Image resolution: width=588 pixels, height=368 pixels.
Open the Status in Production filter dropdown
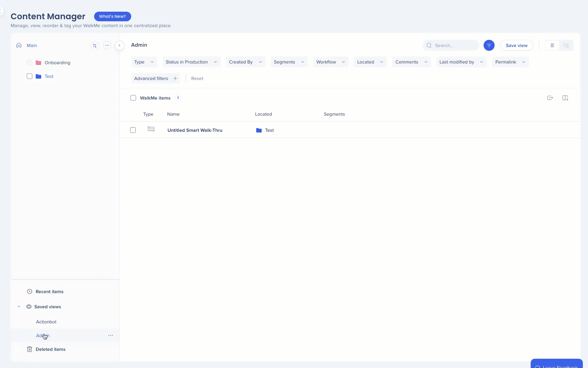pos(191,62)
